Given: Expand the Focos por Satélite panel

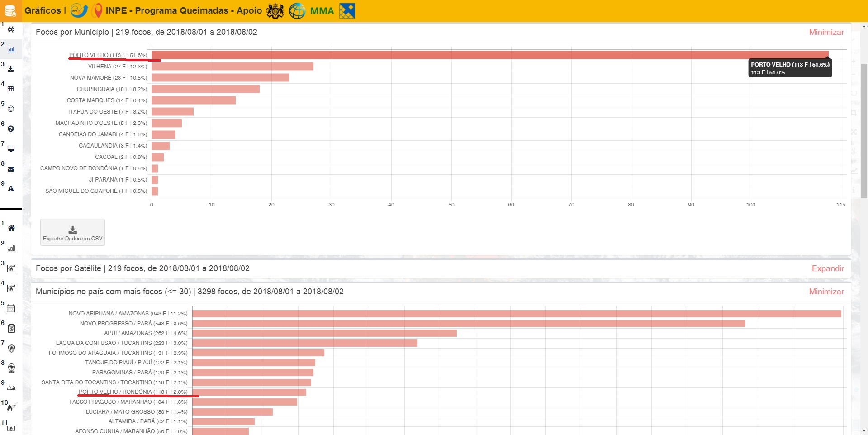Looking at the screenshot, I should point(827,268).
